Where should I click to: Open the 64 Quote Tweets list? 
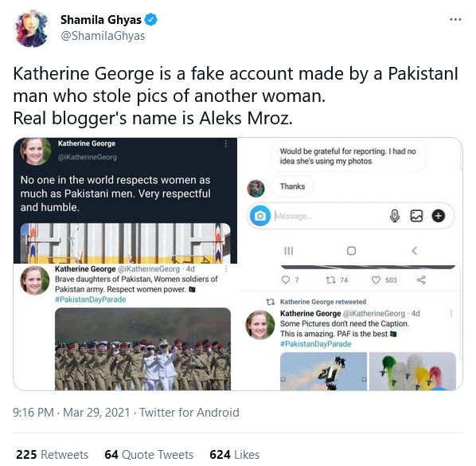tap(149, 455)
